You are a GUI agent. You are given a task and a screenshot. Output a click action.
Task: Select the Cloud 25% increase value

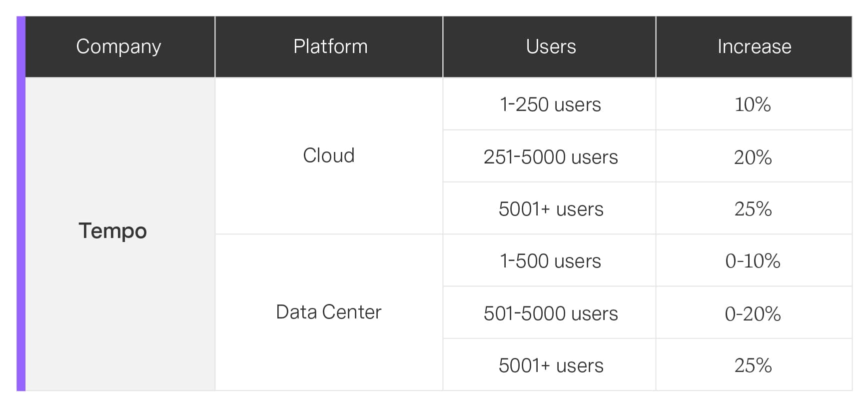point(753,209)
